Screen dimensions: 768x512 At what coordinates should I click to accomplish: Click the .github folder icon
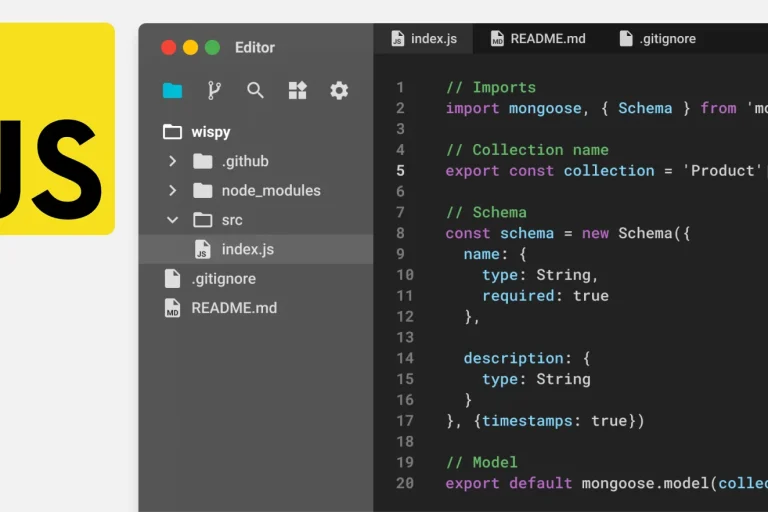pos(202,161)
